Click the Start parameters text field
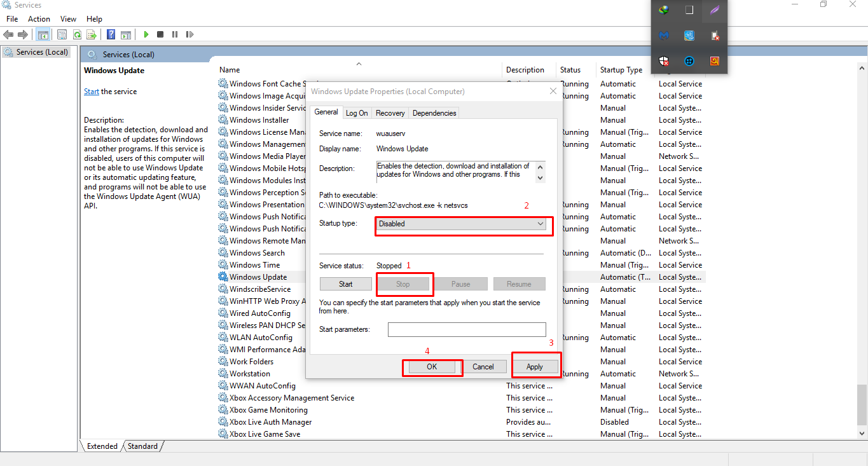This screenshot has height=466, width=868. (x=467, y=329)
